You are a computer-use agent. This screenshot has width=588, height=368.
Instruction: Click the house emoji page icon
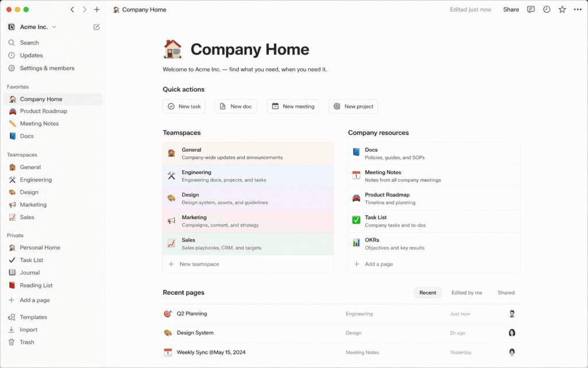coord(172,49)
